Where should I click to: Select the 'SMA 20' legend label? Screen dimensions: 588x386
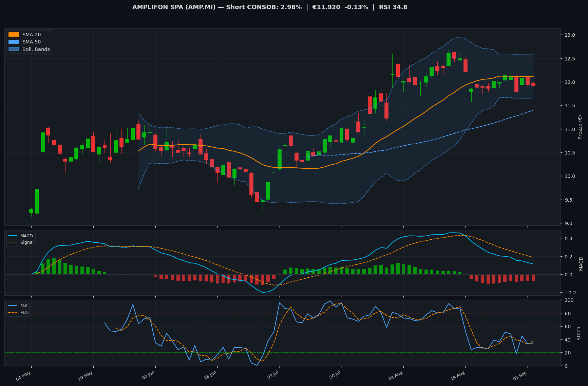tap(32, 35)
